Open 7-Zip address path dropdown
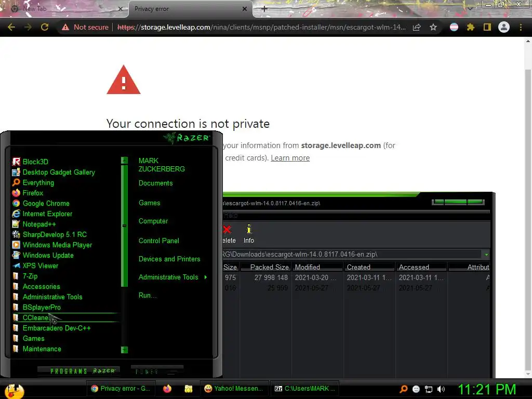This screenshot has height=399, width=532. (486, 255)
